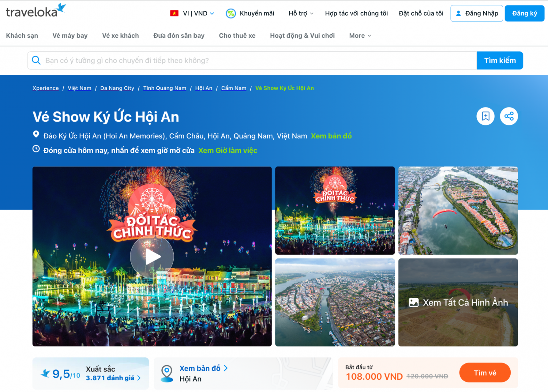Click the Đăng Nhập button
548x392 pixels.
pyautogui.click(x=477, y=13)
